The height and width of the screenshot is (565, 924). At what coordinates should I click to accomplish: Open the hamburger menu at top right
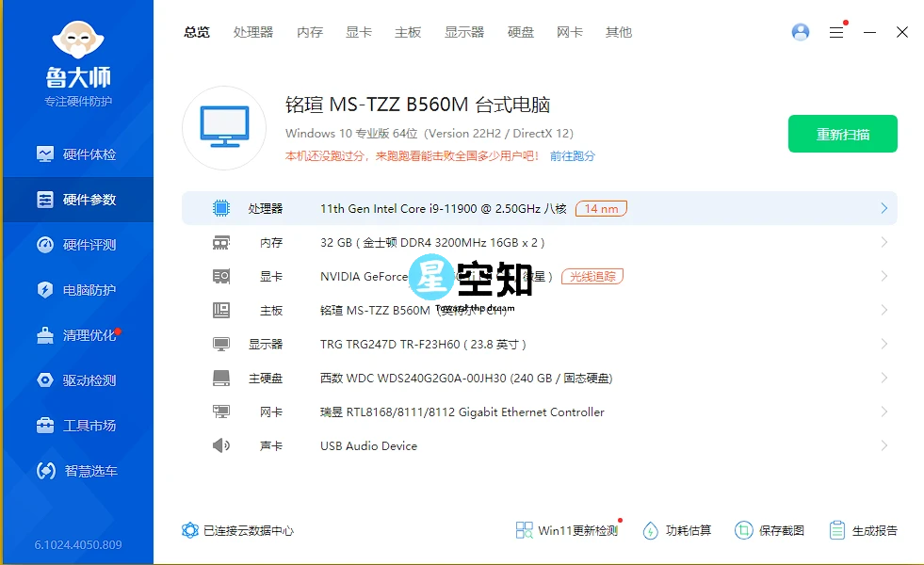click(836, 31)
